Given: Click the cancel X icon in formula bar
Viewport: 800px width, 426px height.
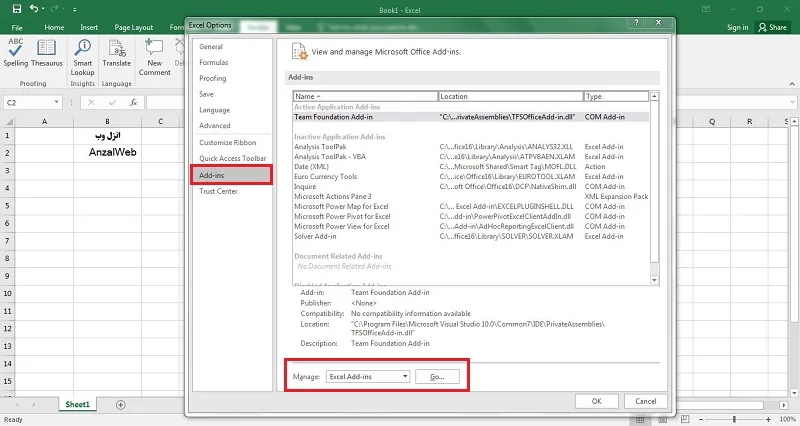Looking at the screenshot, I should tap(91, 103).
